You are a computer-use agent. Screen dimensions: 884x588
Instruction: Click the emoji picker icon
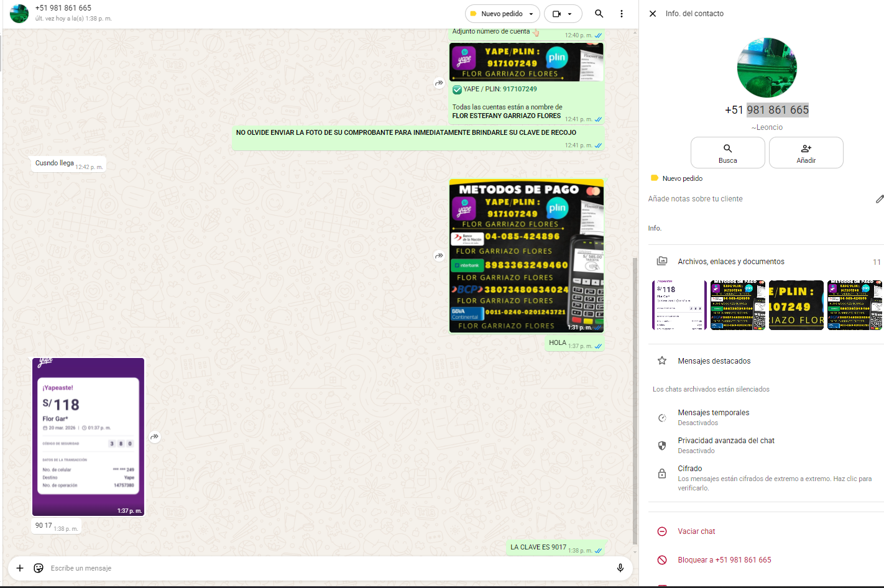tap(39, 568)
